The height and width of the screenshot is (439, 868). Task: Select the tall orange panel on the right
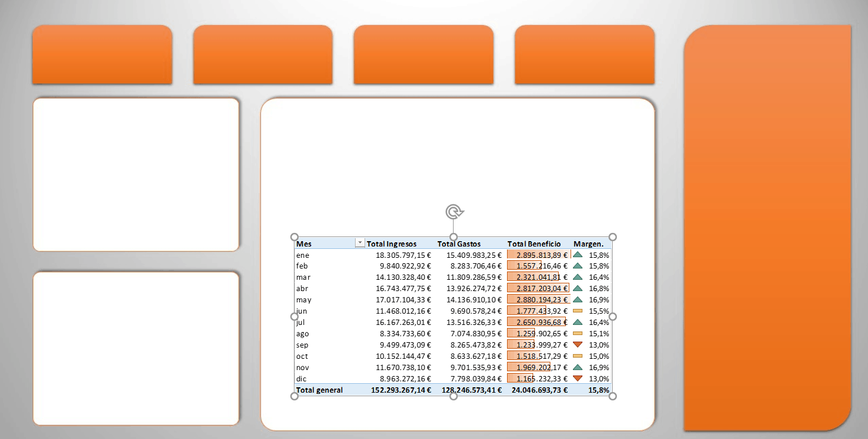coord(768,228)
